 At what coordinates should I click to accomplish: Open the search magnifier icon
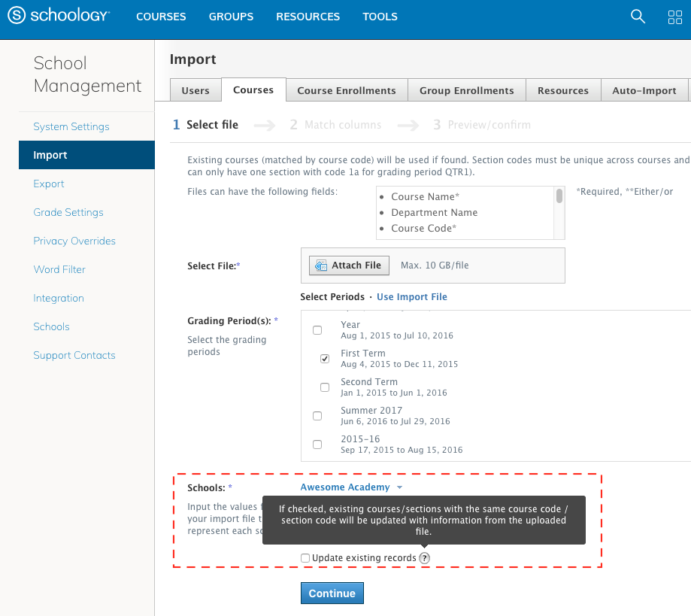pos(638,17)
